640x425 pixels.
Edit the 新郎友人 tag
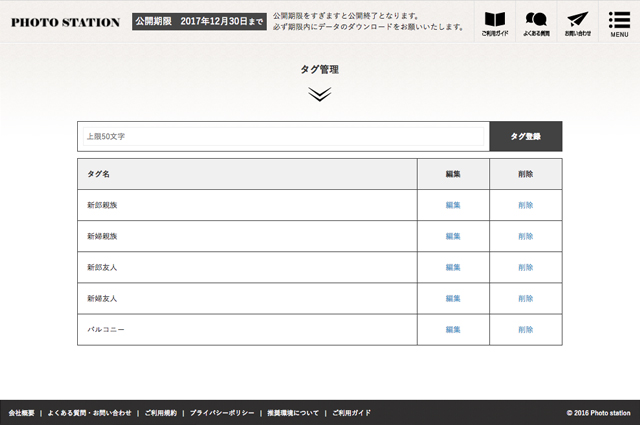click(453, 267)
